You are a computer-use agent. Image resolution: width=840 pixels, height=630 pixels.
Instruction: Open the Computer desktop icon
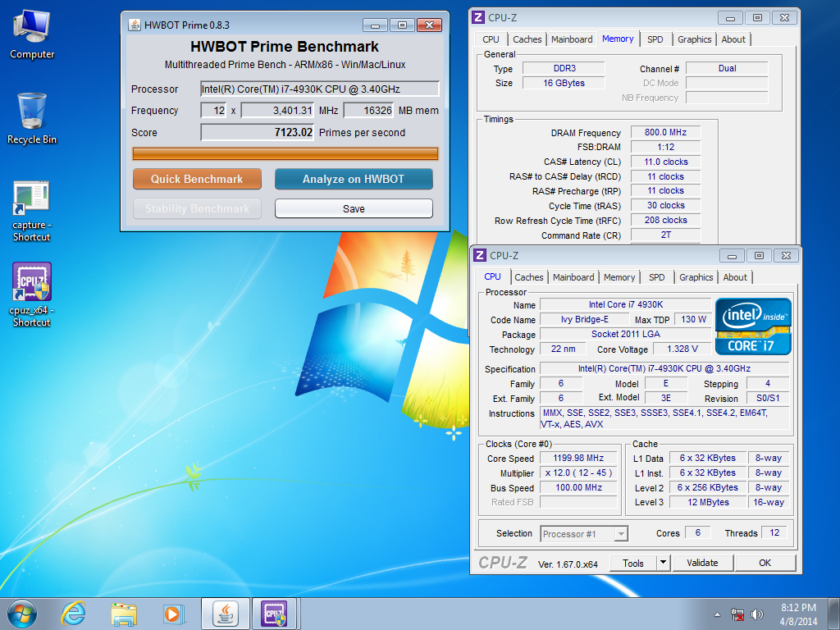point(32,35)
